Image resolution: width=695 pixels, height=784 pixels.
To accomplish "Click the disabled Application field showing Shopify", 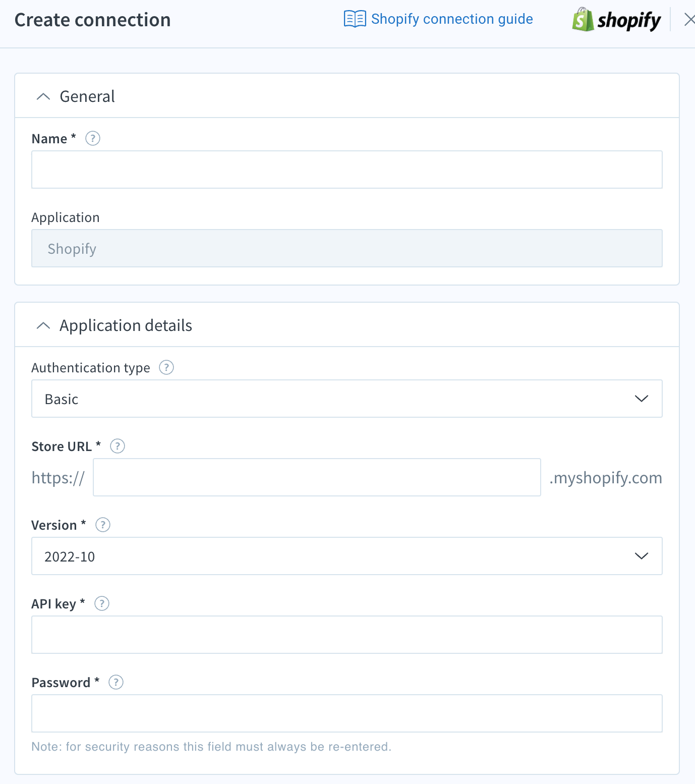I will (347, 248).
